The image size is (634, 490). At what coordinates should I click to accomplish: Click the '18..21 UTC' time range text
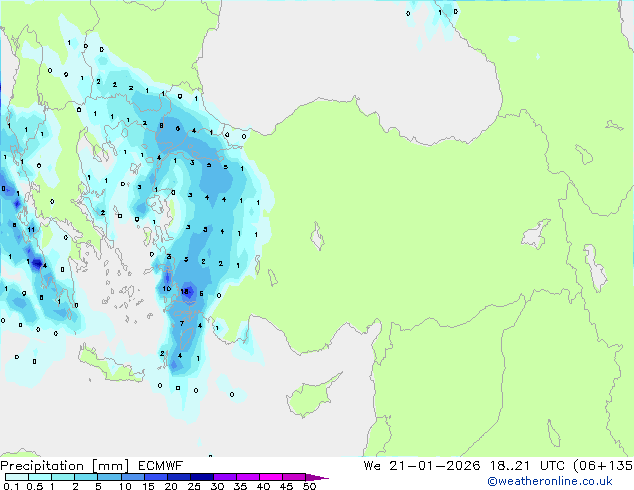(528, 466)
